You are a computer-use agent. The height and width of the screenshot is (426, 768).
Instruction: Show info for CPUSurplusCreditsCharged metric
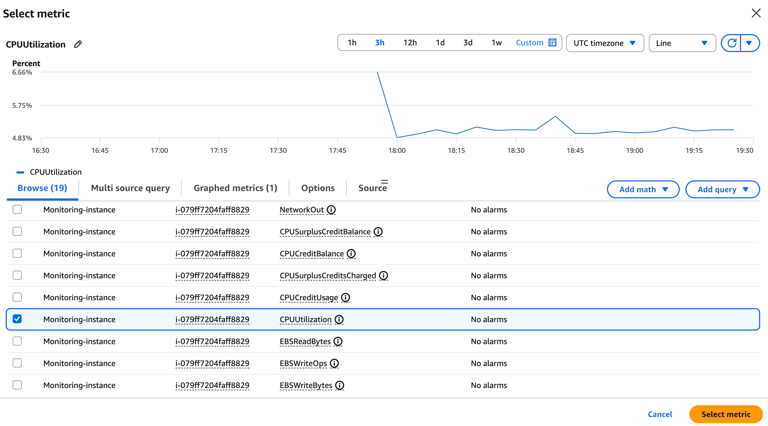click(x=384, y=276)
